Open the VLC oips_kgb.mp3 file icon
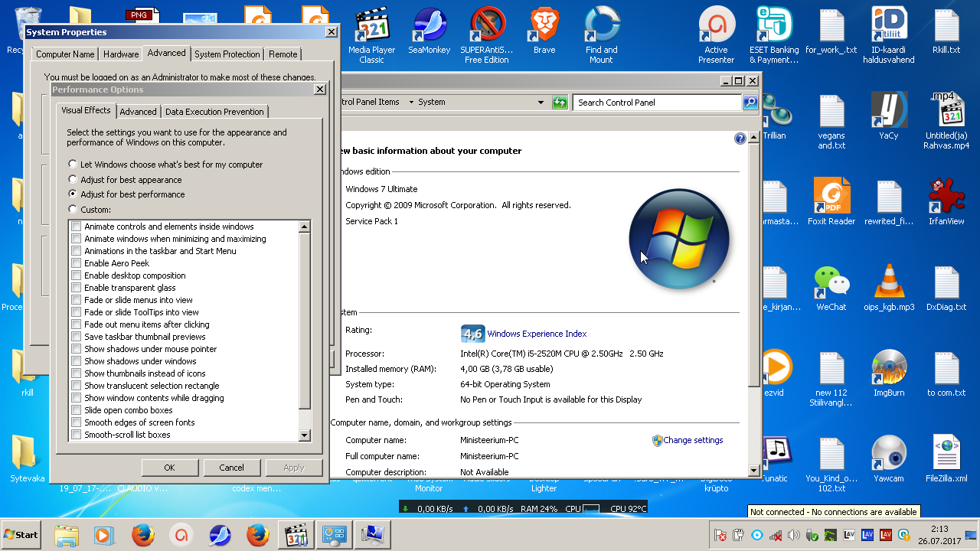Screen dimensions: 980x551 (x=889, y=282)
